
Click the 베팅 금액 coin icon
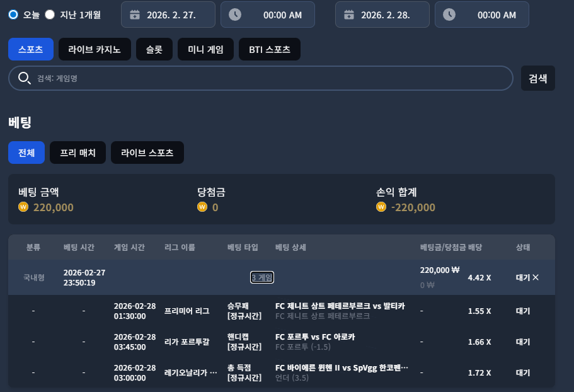tap(23, 207)
